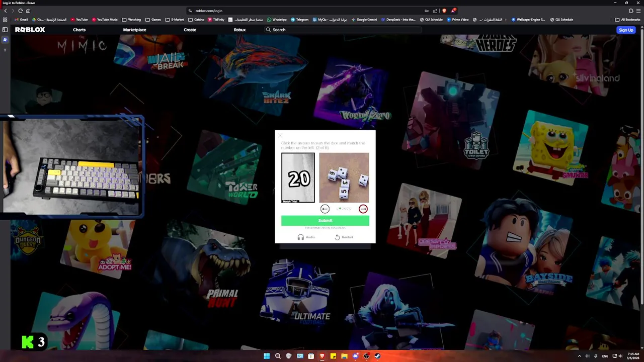644x362 pixels.
Task: Open the Create tab
Action: pyautogui.click(x=190, y=30)
